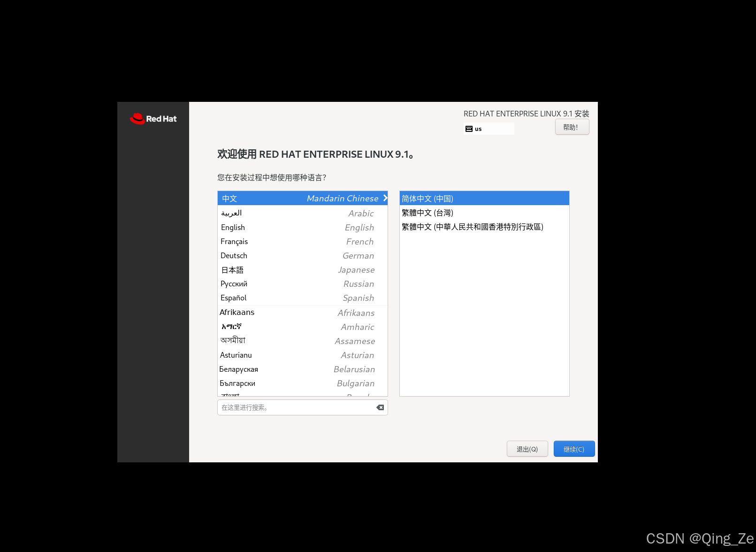This screenshot has width=756, height=552.
Task: Select the English language row
Action: [x=303, y=227]
